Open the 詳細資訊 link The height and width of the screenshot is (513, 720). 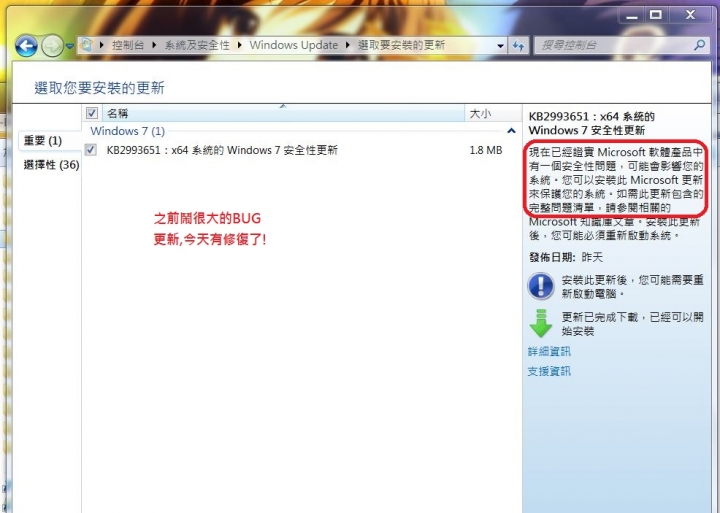tap(549, 352)
